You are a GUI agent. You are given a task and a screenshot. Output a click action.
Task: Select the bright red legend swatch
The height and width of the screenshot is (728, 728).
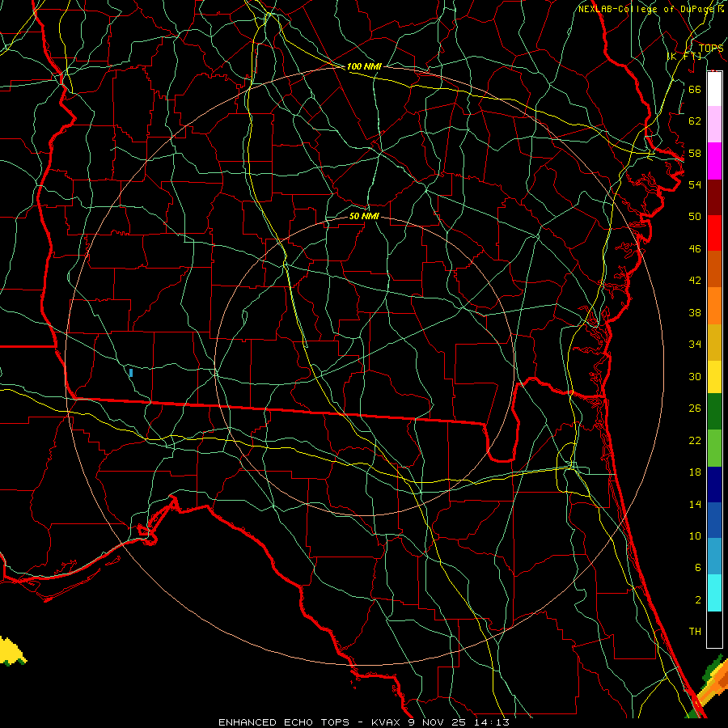pos(714,233)
